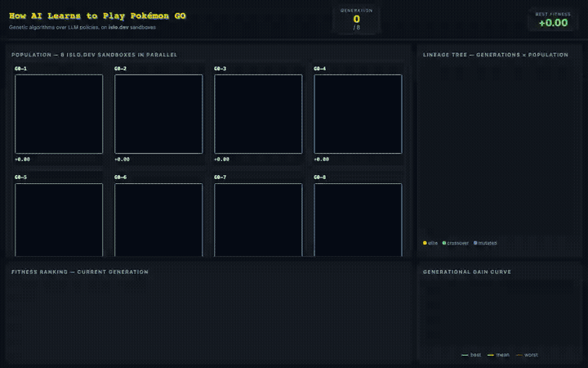
Task: Click the 'best' legend text
Action: coord(475,355)
